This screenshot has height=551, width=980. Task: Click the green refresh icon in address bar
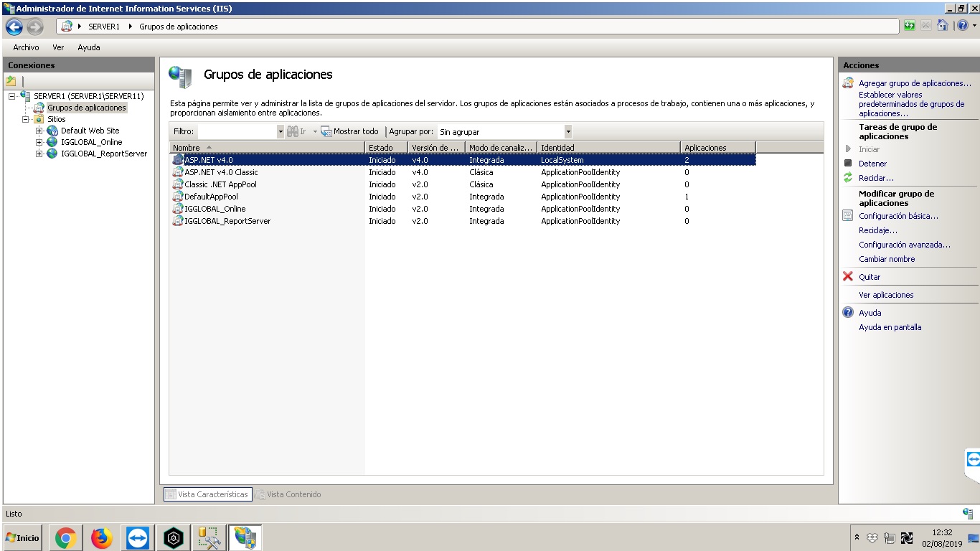[x=910, y=26]
